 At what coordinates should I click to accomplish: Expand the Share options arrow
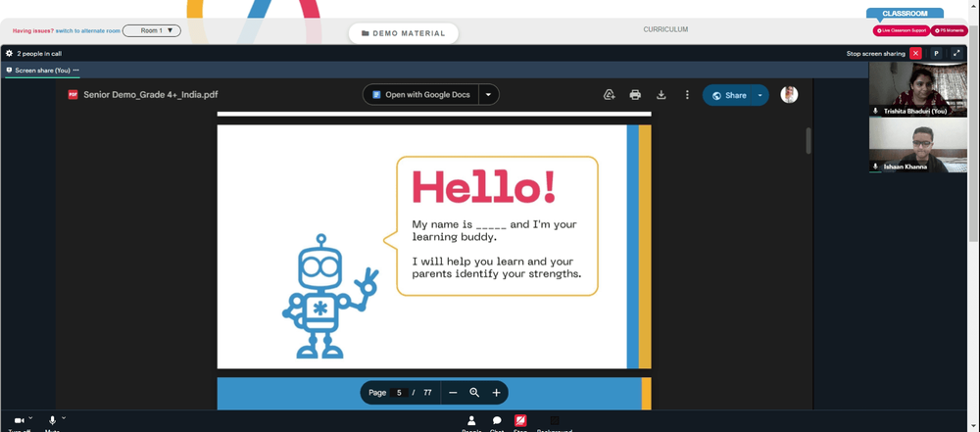[760, 96]
